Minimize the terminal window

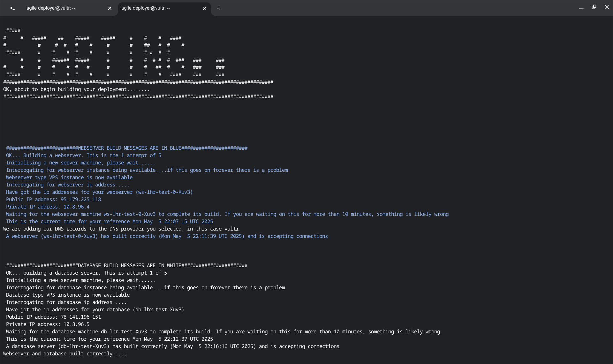click(581, 8)
